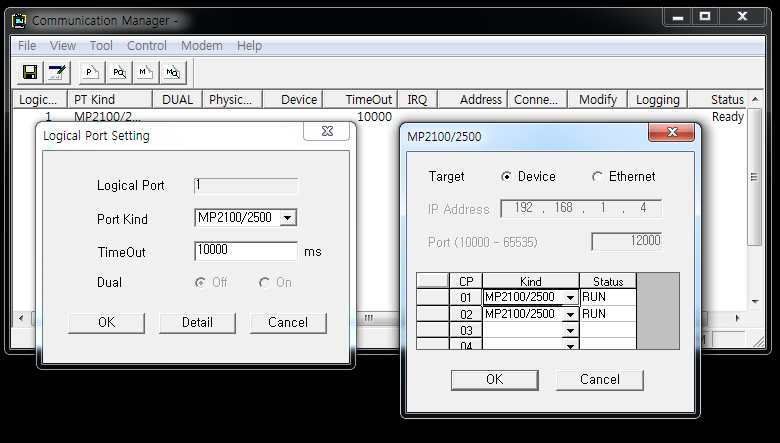The width and height of the screenshot is (780, 443).
Task: Open the Help menu
Action: [249, 46]
